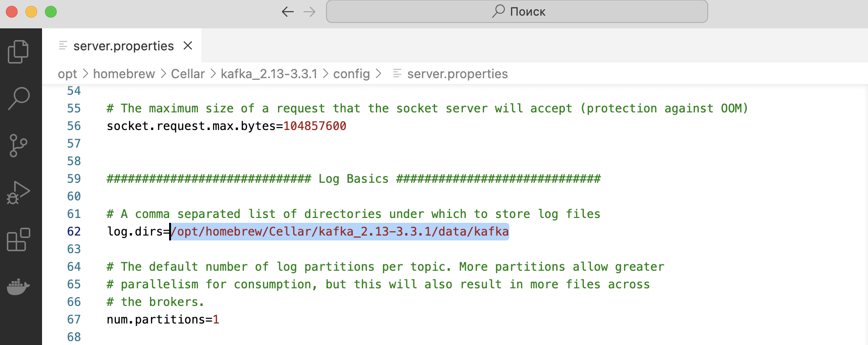Click the yellow minimize window button
Viewport: 868px width, 345px height.
point(31,12)
